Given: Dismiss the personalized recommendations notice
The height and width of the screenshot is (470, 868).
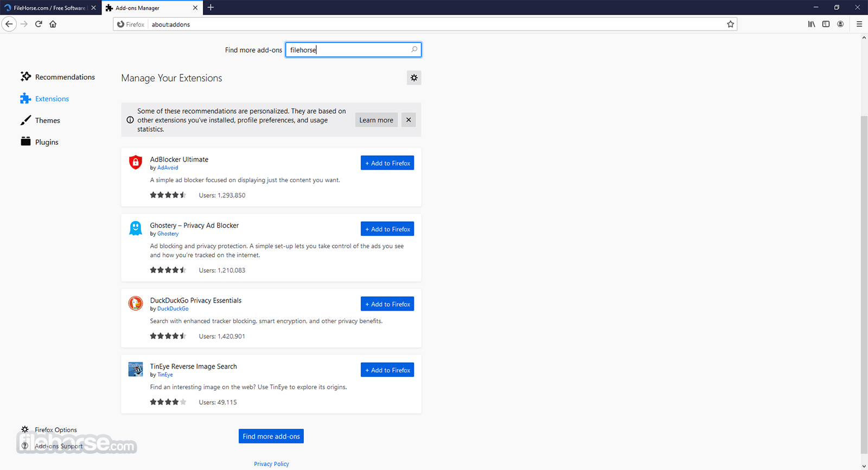Looking at the screenshot, I should 409,120.
